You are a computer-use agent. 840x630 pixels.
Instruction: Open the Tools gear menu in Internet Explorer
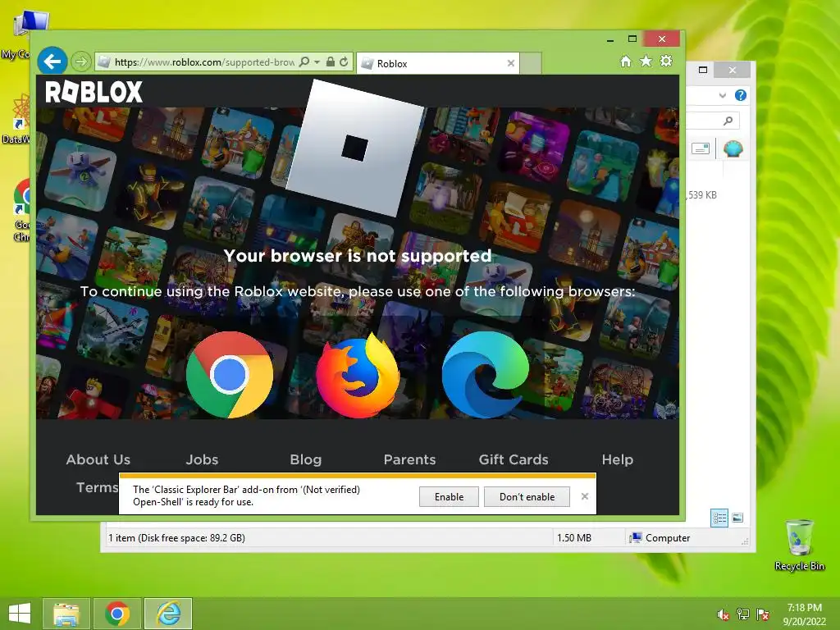[x=666, y=61]
